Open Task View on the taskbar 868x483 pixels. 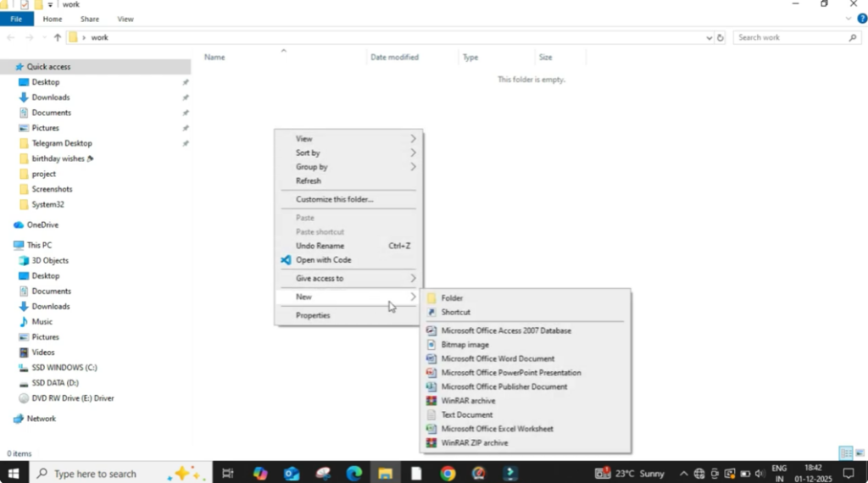pyautogui.click(x=227, y=474)
